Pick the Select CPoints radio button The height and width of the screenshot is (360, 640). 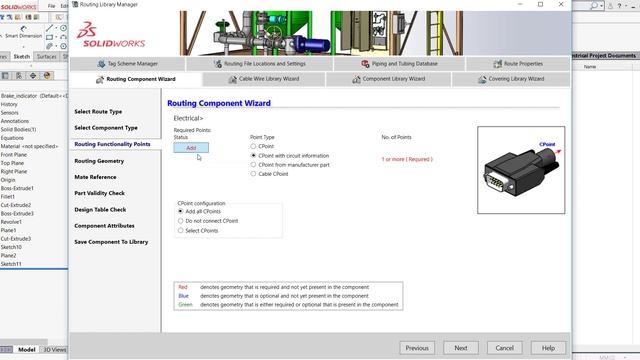pyautogui.click(x=180, y=231)
